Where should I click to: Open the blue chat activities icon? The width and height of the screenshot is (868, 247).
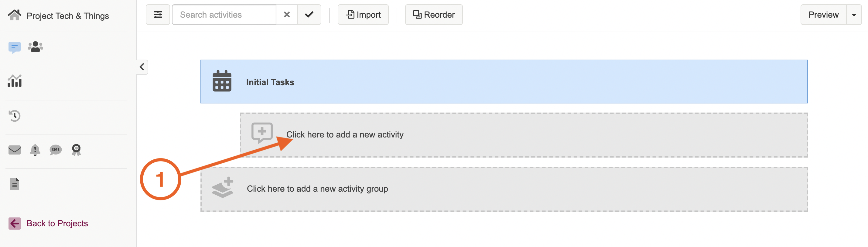pos(15,47)
